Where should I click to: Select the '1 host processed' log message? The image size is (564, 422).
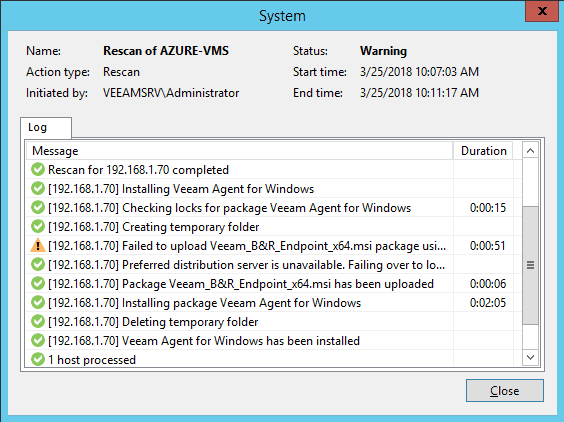(92, 360)
